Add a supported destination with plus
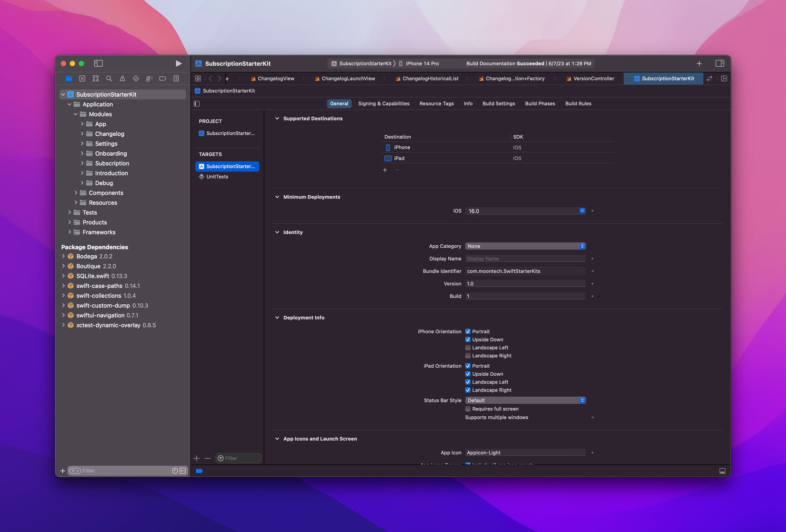Image resolution: width=786 pixels, height=532 pixels. point(385,170)
